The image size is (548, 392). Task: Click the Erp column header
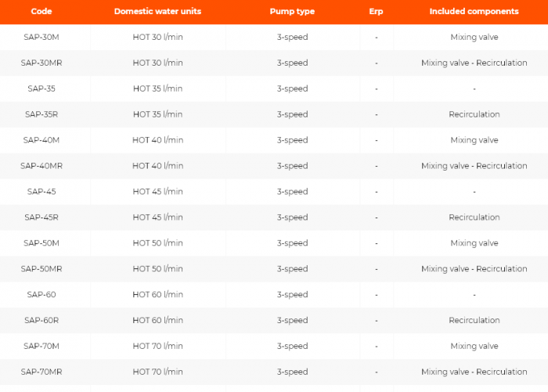coord(376,12)
